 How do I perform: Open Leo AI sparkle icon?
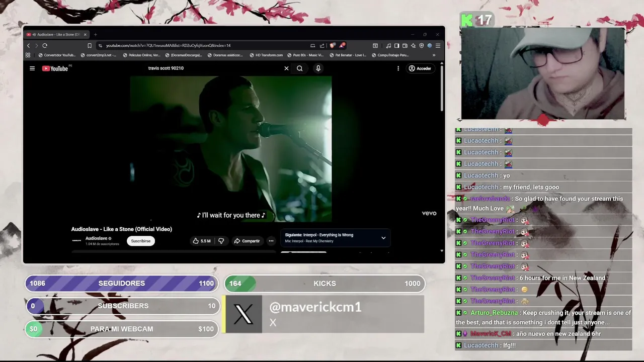tap(412, 46)
